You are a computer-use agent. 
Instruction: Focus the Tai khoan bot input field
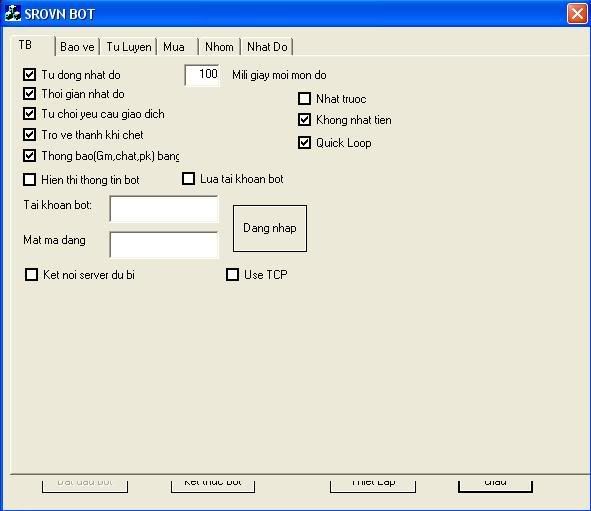[164, 209]
